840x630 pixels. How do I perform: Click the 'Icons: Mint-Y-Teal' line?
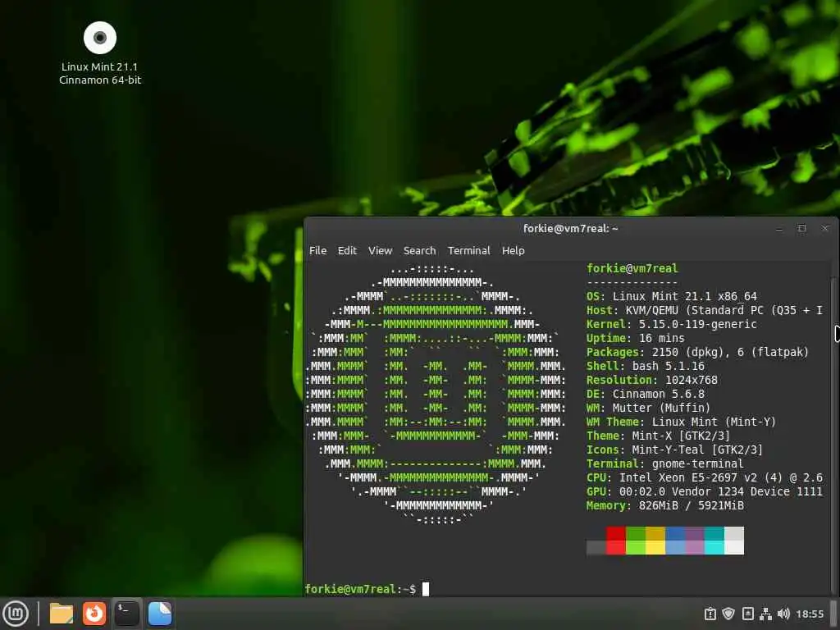pyautogui.click(x=675, y=450)
